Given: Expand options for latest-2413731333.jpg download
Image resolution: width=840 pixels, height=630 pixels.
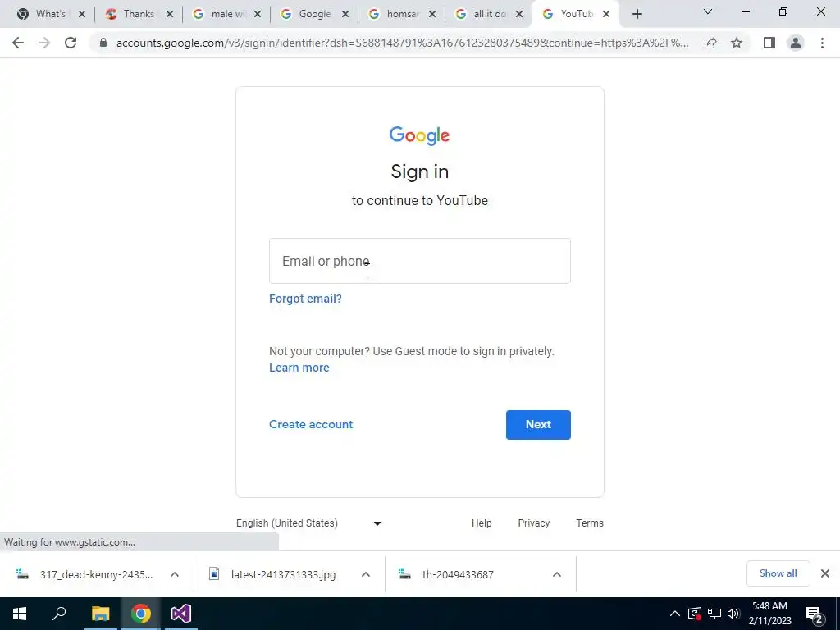Looking at the screenshot, I should click(366, 574).
